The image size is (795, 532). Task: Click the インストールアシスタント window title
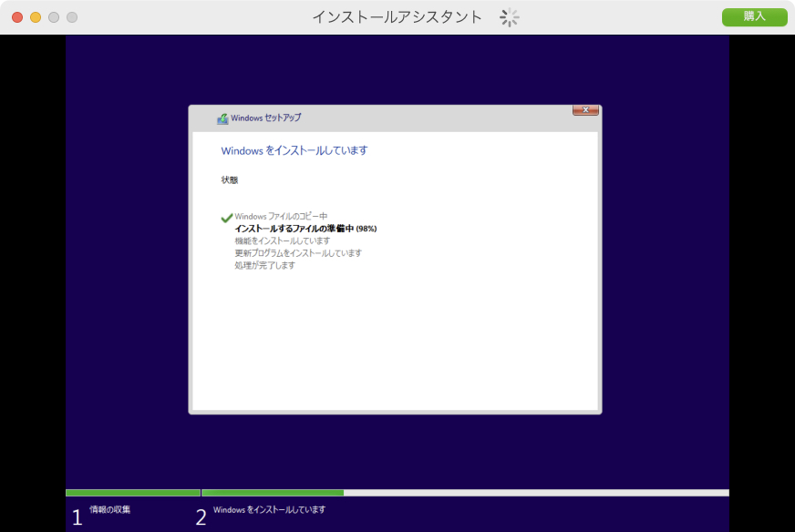(x=396, y=15)
